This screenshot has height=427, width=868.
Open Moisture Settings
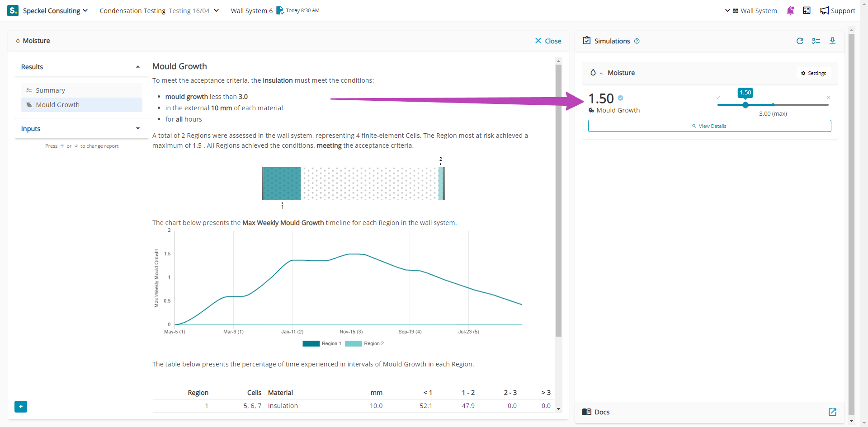coord(814,73)
